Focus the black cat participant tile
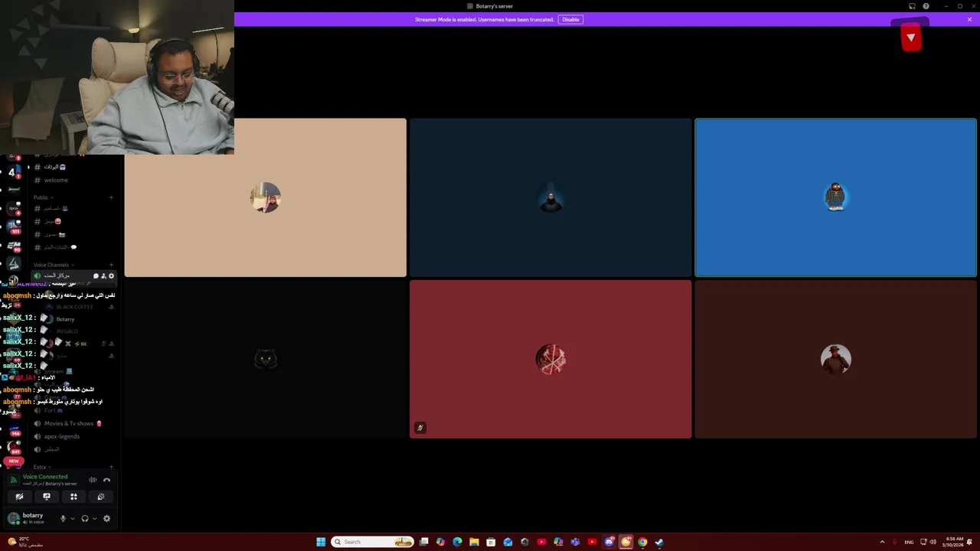 [x=265, y=359]
